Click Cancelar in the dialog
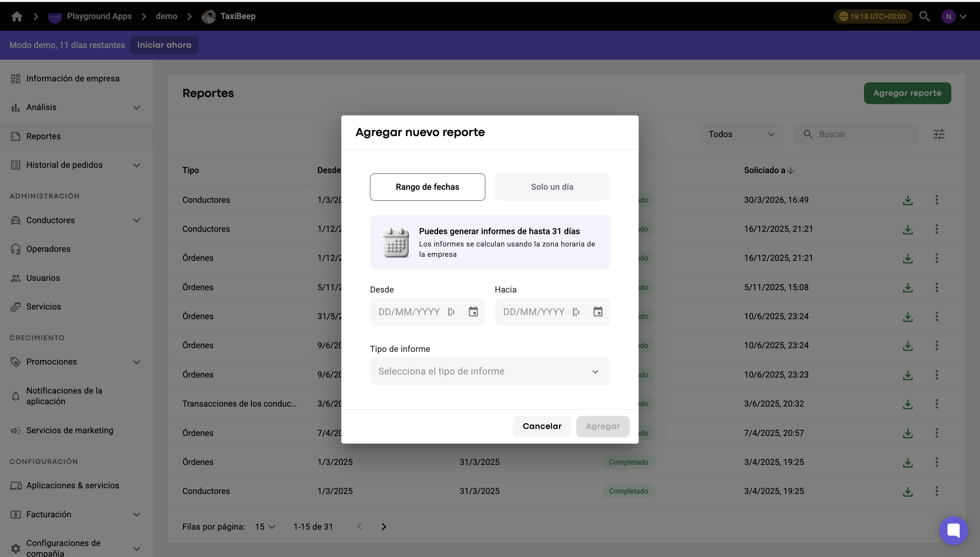 pyautogui.click(x=542, y=427)
